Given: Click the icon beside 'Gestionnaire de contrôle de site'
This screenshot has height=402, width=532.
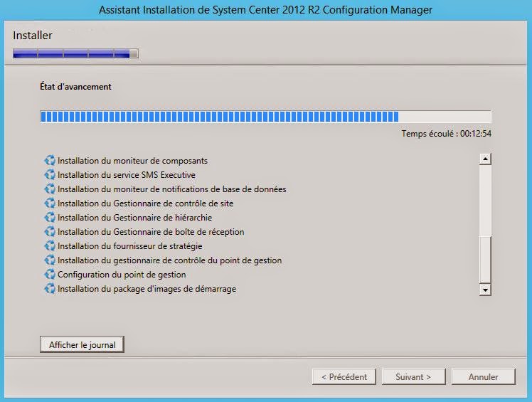Looking at the screenshot, I should click(x=50, y=203).
